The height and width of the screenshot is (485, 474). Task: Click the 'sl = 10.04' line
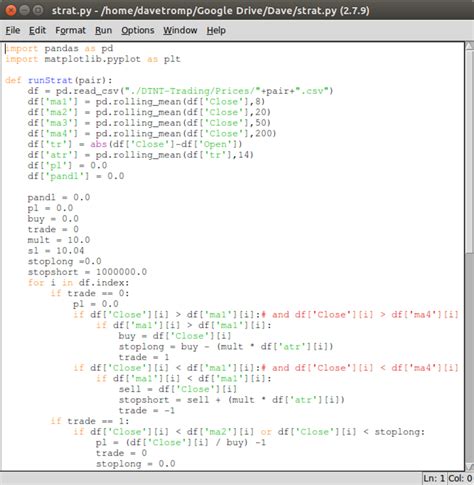pos(56,251)
